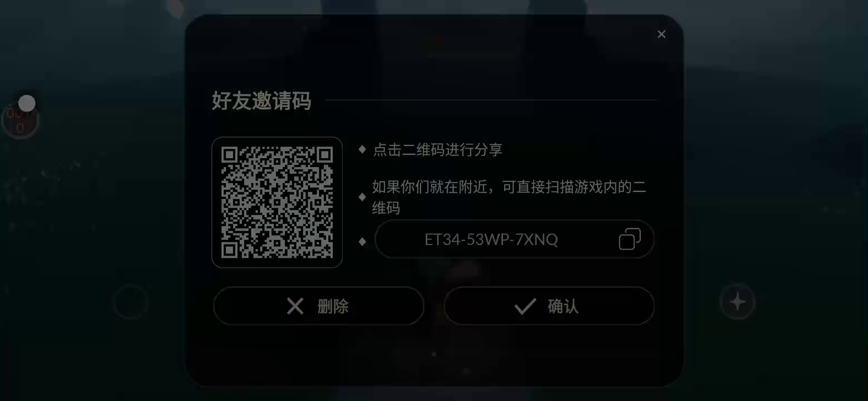Tap the diamond bullet beside 点击二维码进行分享
This screenshot has width=868, height=401.
pyautogui.click(x=362, y=149)
